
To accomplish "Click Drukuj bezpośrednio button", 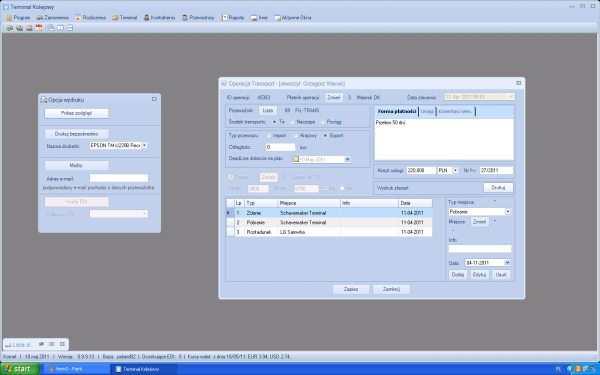I will tap(77, 134).
